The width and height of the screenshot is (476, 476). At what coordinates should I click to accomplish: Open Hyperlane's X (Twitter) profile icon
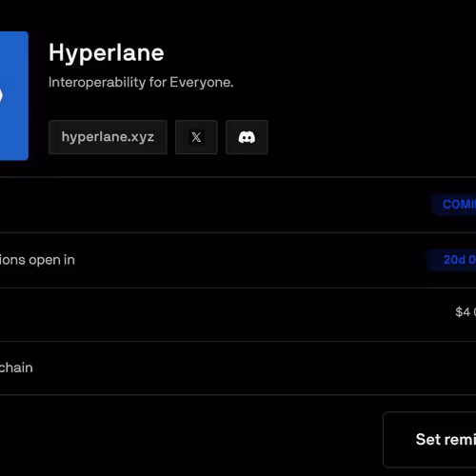point(196,137)
